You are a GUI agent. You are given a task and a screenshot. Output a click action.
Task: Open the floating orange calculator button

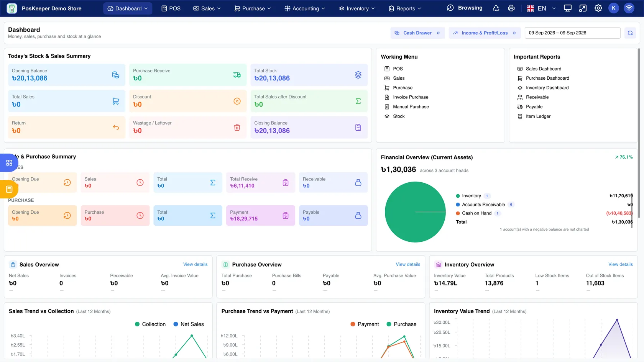tap(9, 189)
